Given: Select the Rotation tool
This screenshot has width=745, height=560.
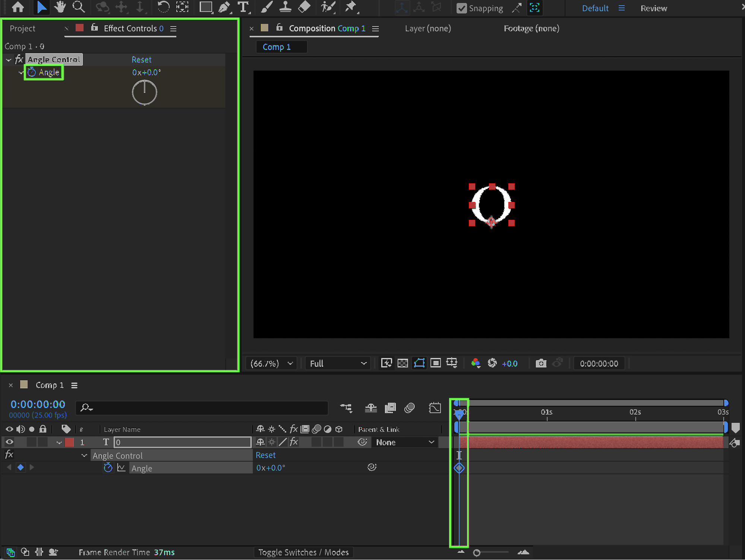Looking at the screenshot, I should [x=163, y=7].
